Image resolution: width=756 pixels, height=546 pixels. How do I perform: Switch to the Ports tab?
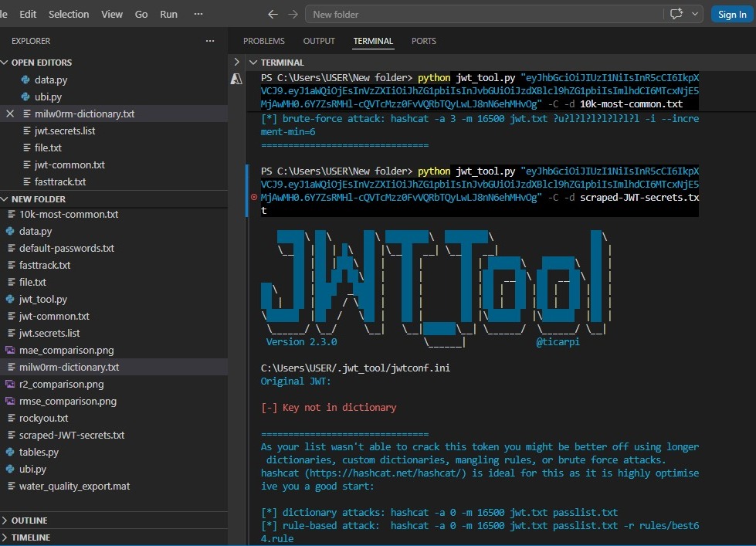pyautogui.click(x=424, y=41)
